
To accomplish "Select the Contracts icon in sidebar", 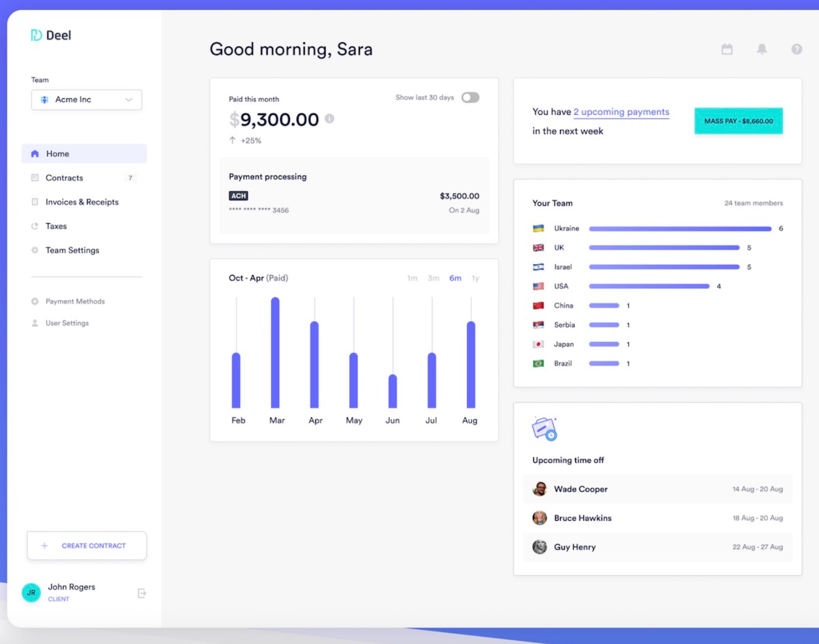I will [34, 178].
